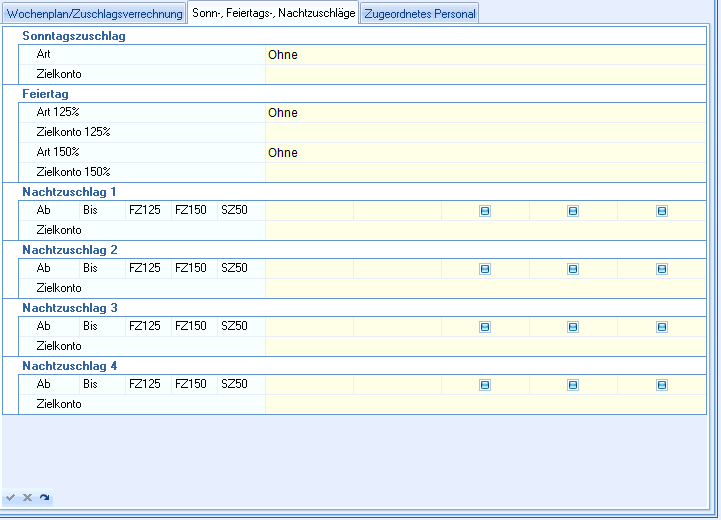
Task: Toggle FZ150 checkbox in Nachtzuschlag 2
Action: (x=573, y=269)
